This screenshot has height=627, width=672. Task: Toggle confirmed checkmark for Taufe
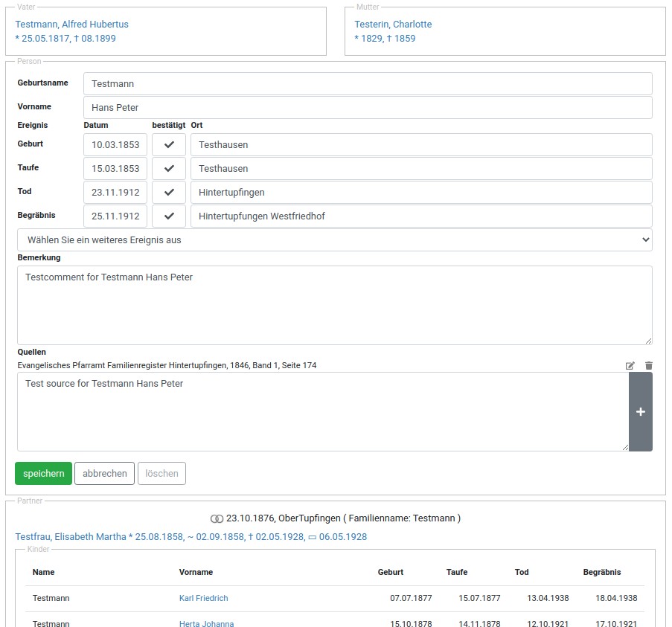click(169, 168)
